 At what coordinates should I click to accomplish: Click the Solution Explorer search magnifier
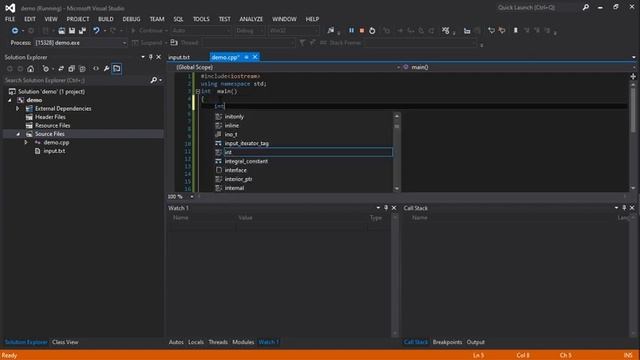coord(153,80)
